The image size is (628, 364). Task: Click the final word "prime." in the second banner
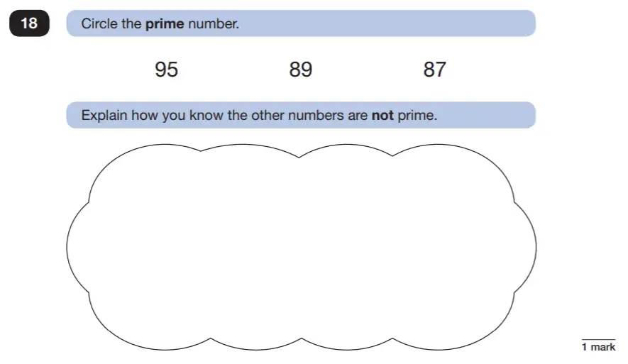[417, 116]
